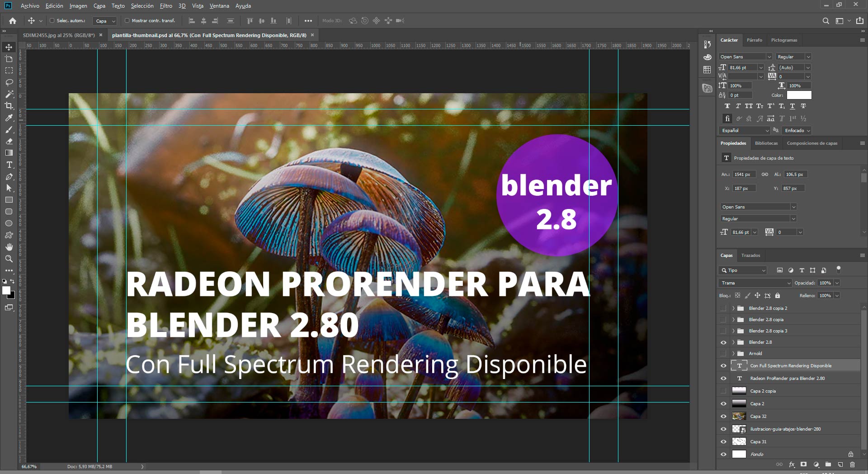The width and height of the screenshot is (868, 474).
Task: Swap foreground and background colors
Action: point(13,281)
